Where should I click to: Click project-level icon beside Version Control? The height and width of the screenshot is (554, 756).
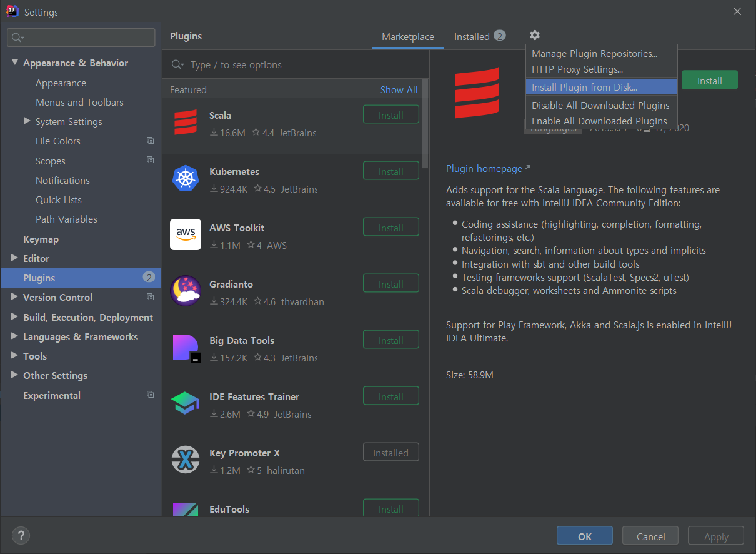click(150, 297)
